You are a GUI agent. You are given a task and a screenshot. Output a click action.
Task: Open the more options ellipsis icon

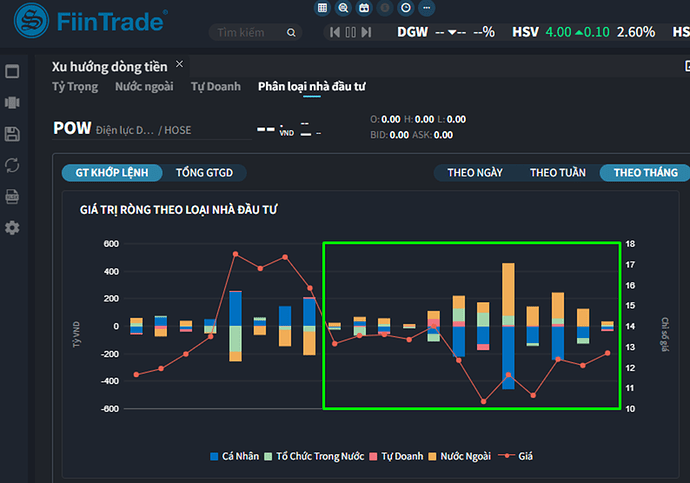pos(426,8)
